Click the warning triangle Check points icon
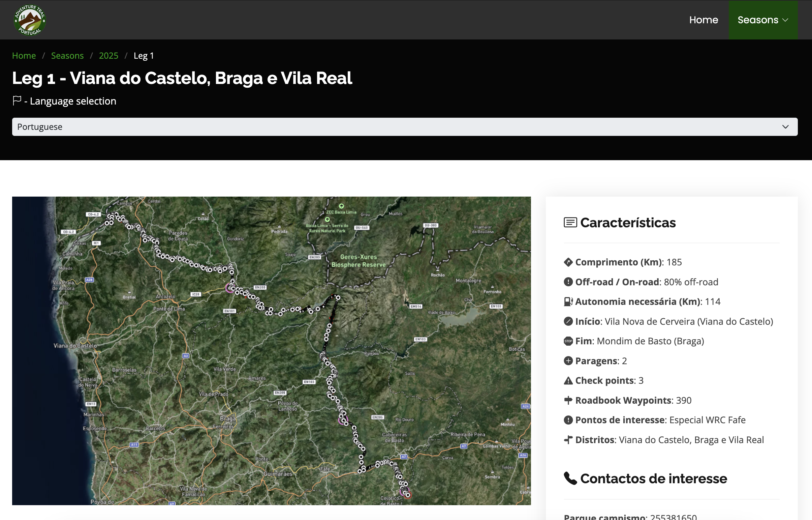This screenshot has height=520, width=812. (x=568, y=380)
